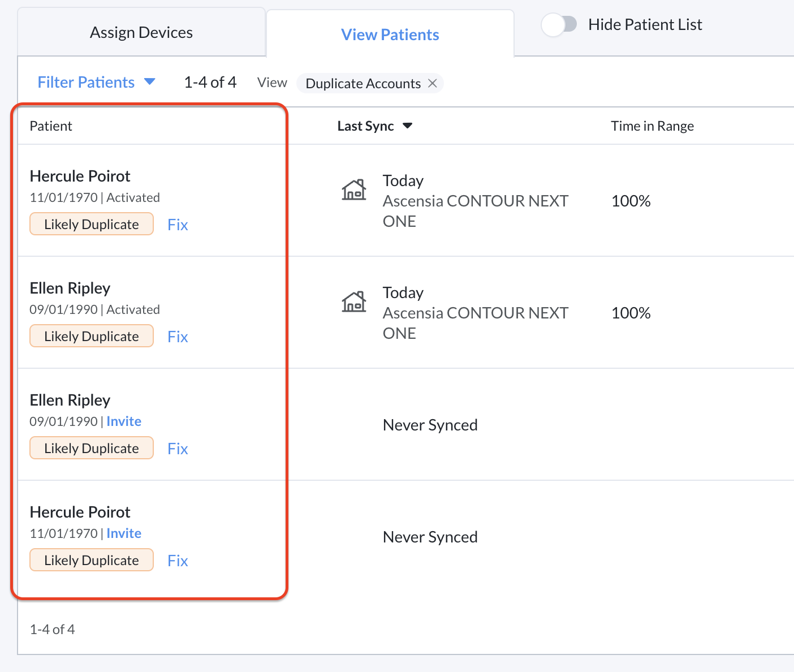The width and height of the screenshot is (794, 672).
Task: Click the Last Sync sort arrow
Action: coord(408,126)
